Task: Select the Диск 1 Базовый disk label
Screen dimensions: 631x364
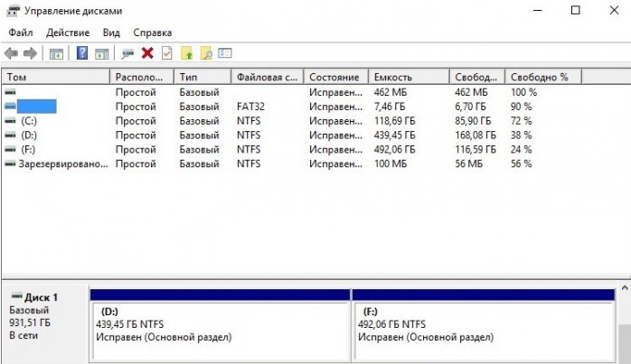Action: pyautogui.click(x=44, y=322)
